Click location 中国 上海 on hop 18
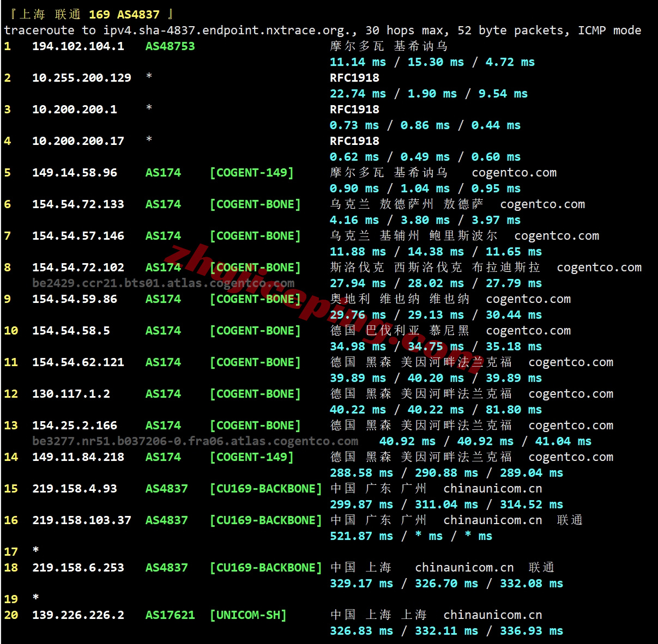Screen dimensions: 658x644 click(x=361, y=568)
